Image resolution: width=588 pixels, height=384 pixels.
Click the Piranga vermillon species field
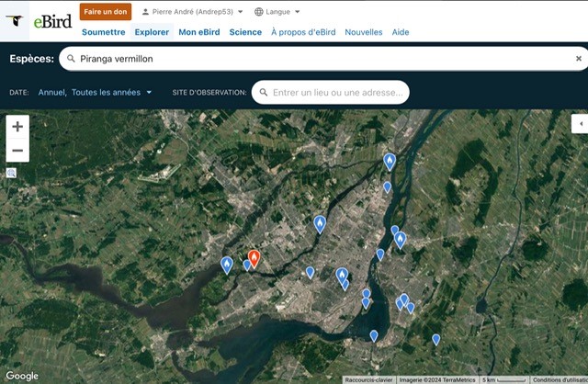pos(322,59)
